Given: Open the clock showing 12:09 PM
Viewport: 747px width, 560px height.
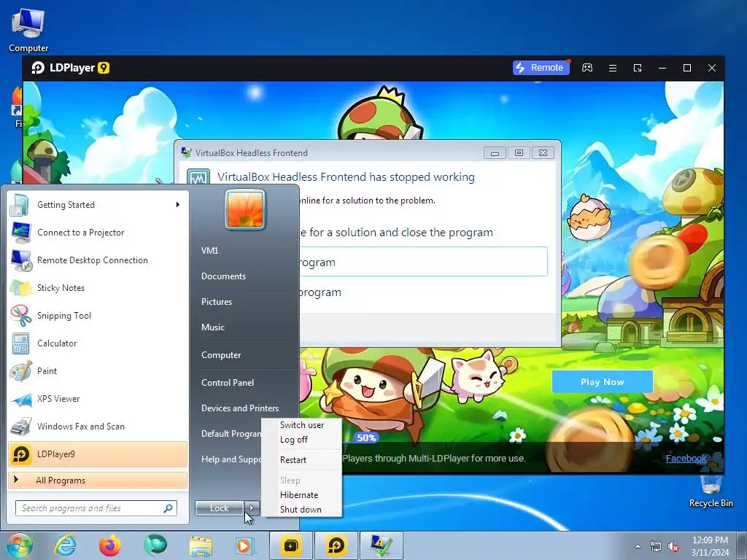Looking at the screenshot, I should (x=710, y=546).
